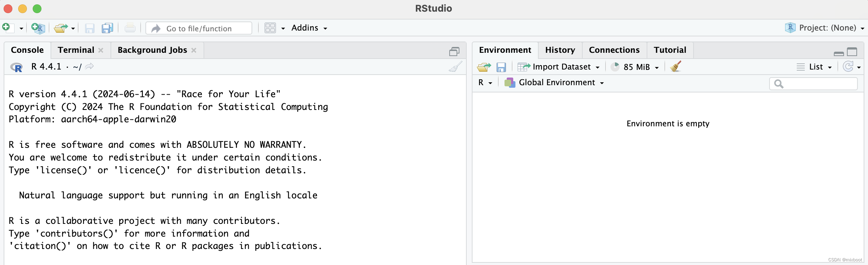Viewport: 868px width, 265px height.
Task: Open the 85 MiB memory usage menu
Action: point(637,67)
